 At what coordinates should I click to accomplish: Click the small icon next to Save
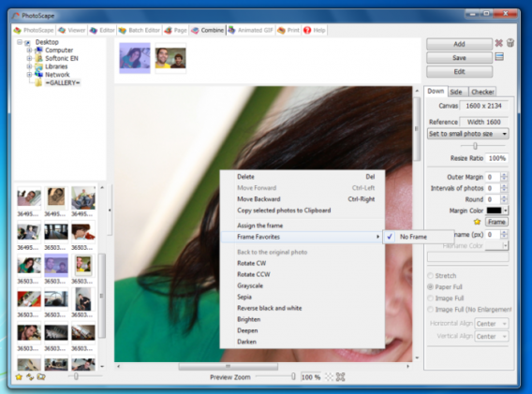[x=499, y=57]
